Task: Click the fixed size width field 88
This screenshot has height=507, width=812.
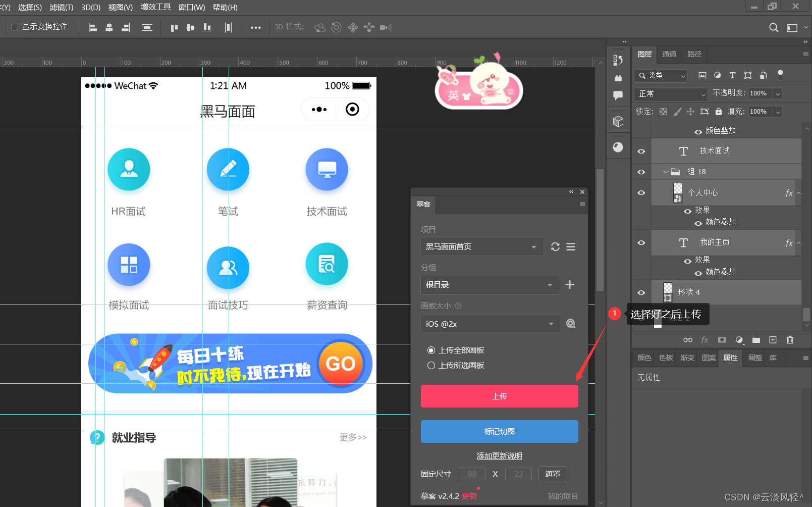Action: [x=472, y=474]
